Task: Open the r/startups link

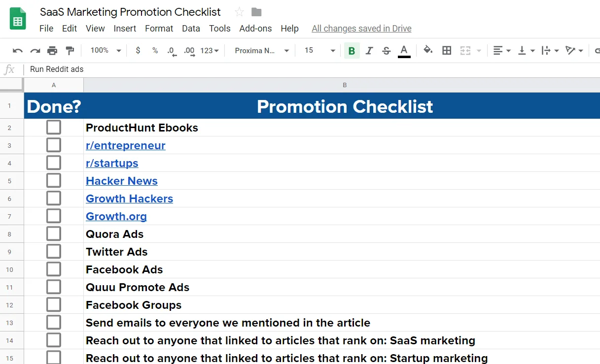Action: pos(112,163)
